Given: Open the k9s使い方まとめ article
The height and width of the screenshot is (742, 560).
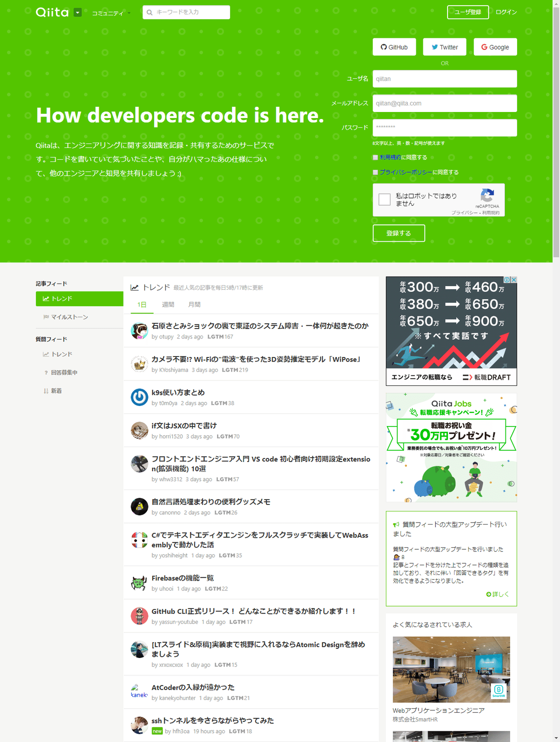Looking at the screenshot, I should 178,392.
